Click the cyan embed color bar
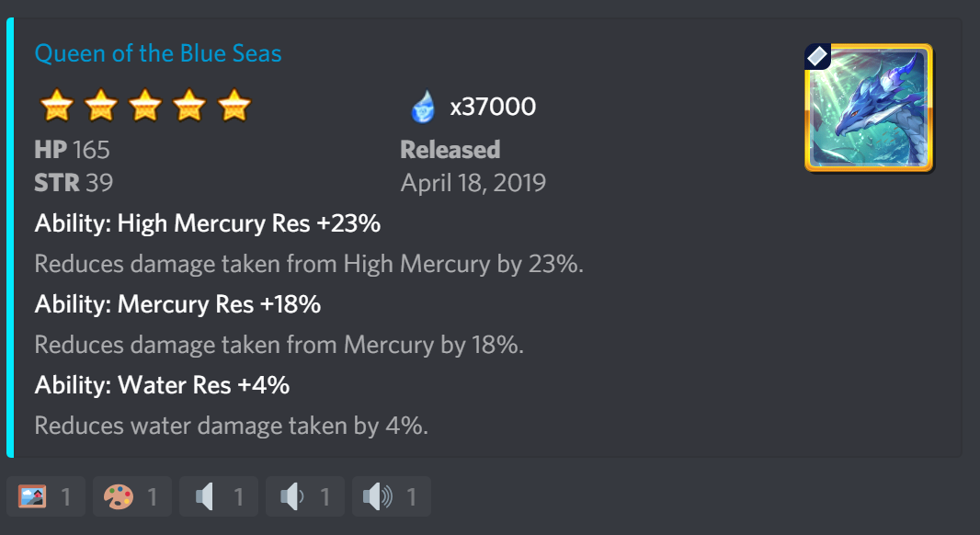The width and height of the screenshot is (980, 535). [10, 237]
